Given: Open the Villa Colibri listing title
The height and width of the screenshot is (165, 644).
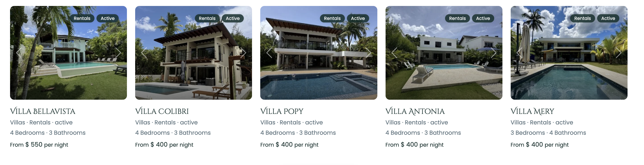Looking at the screenshot, I should pos(162,111).
